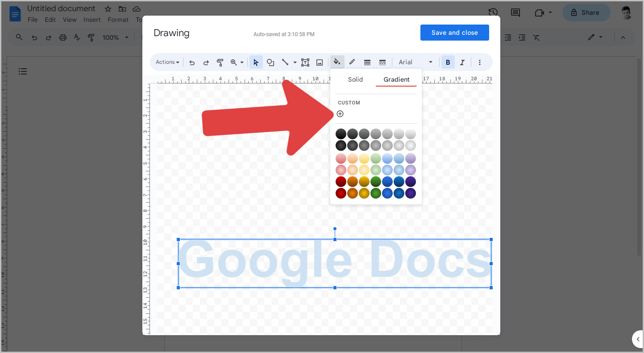Pick the dark green linear gradient swatch
Viewport: 644px width, 353px height.
pos(376,182)
